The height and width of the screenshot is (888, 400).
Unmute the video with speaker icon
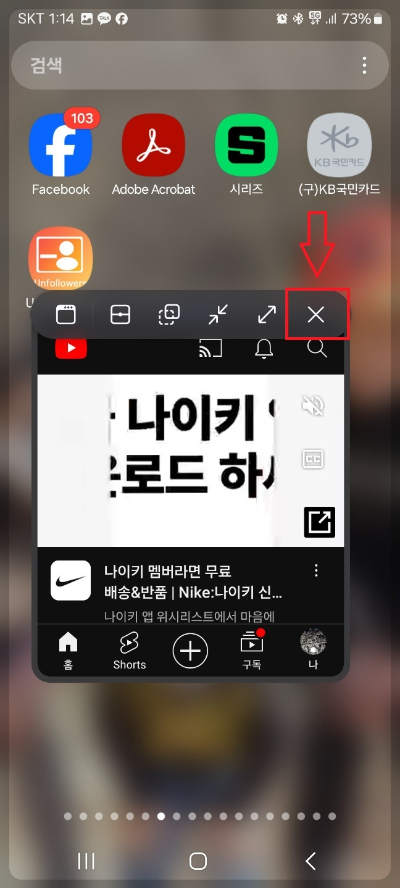pos(313,405)
